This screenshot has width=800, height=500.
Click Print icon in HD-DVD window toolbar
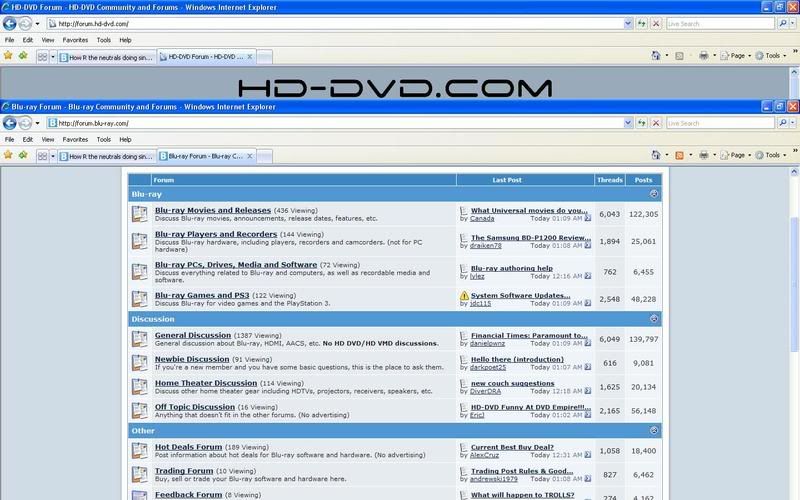pos(704,56)
